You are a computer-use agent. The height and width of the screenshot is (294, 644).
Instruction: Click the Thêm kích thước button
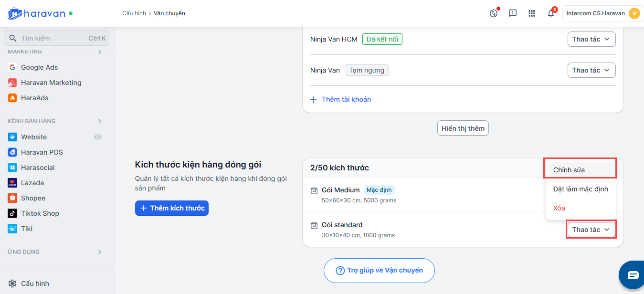tap(172, 208)
